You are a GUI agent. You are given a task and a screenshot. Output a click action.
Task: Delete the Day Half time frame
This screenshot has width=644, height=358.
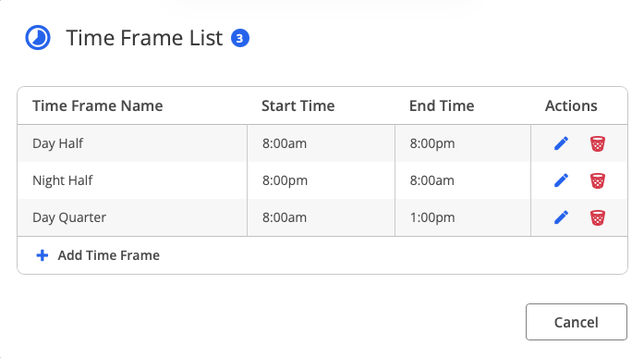pos(598,144)
